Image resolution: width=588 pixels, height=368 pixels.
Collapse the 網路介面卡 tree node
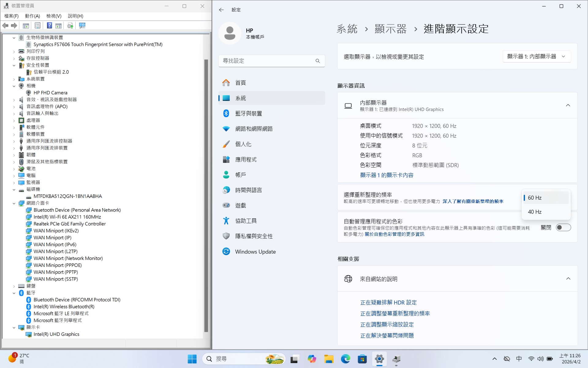click(x=14, y=203)
